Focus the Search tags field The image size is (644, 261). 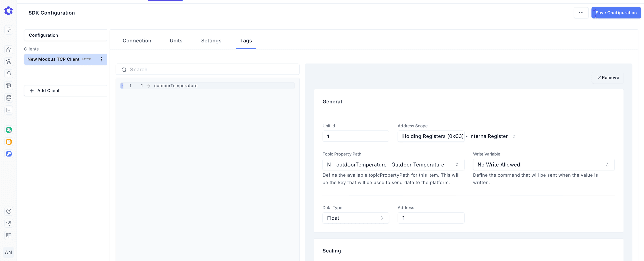[x=208, y=70]
